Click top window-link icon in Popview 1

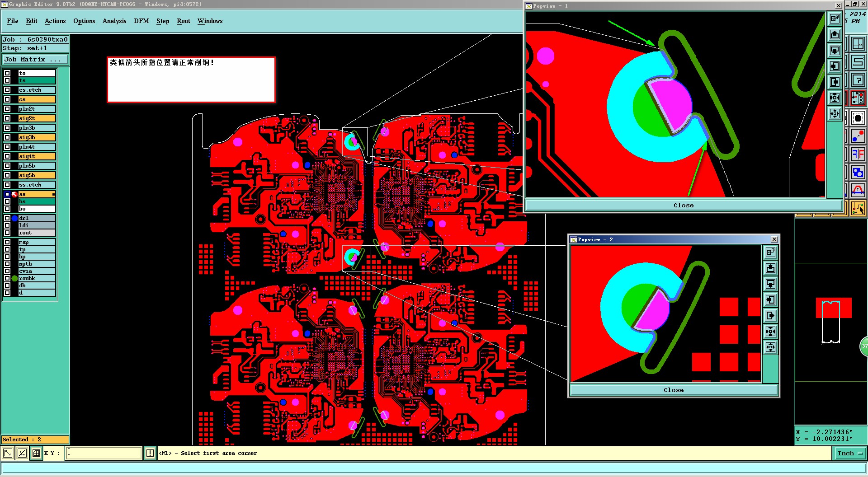835,19
